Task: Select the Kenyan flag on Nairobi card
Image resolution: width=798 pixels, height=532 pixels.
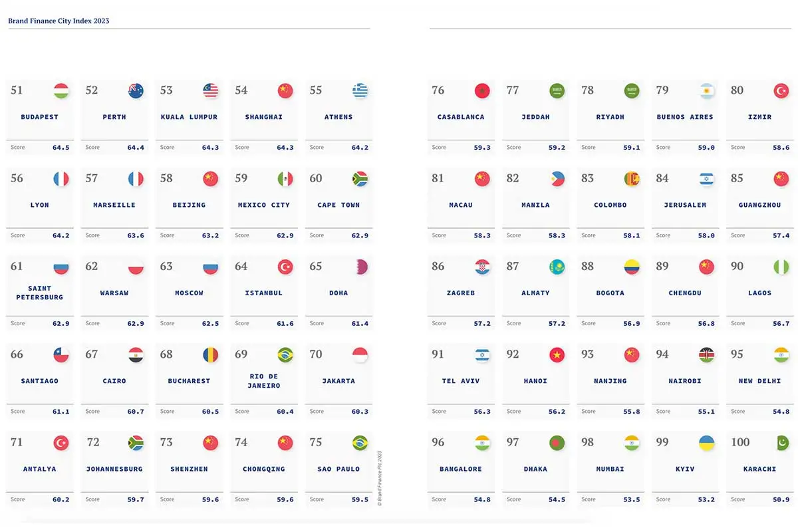Action: point(706,355)
